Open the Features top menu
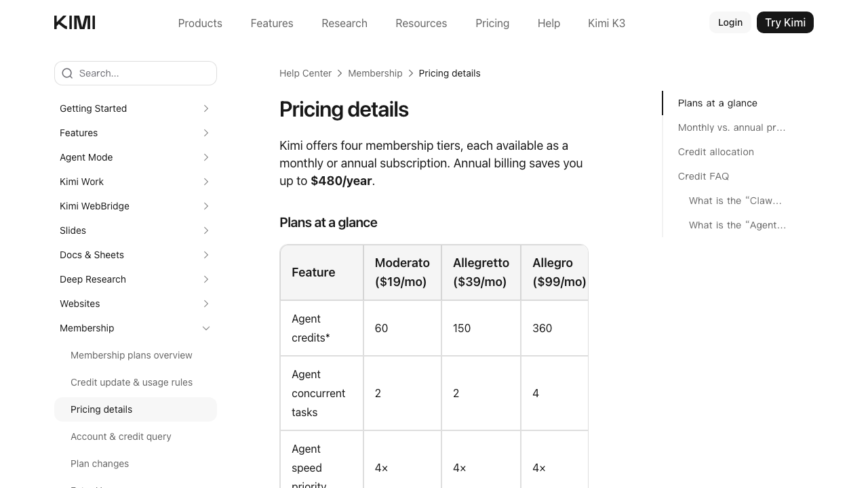868x488 pixels. tap(272, 23)
